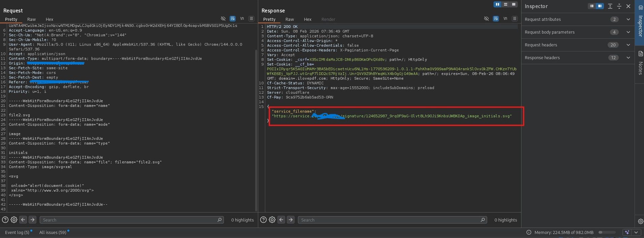Click the "service_filename" JSON key in response
Image resolution: width=644 pixels, height=238 pixels.
(x=294, y=111)
